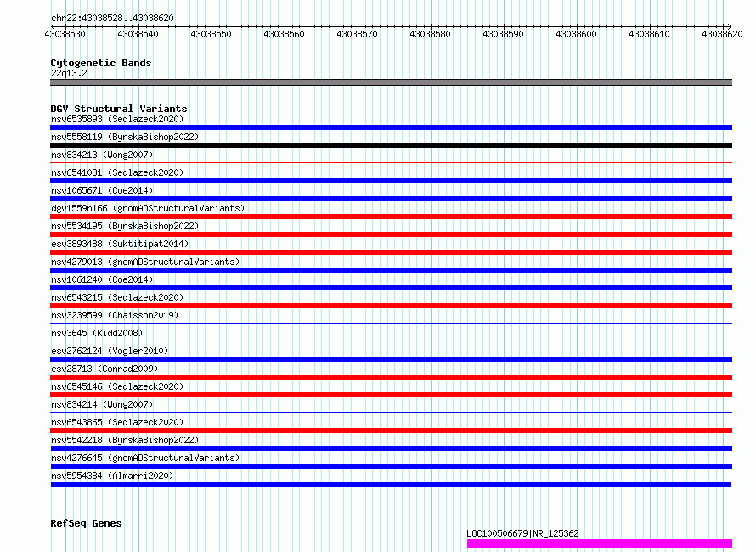Click the blue bar under nsv5954384
Image resolution: width=756 pixels, height=552 pixels.
(391, 484)
